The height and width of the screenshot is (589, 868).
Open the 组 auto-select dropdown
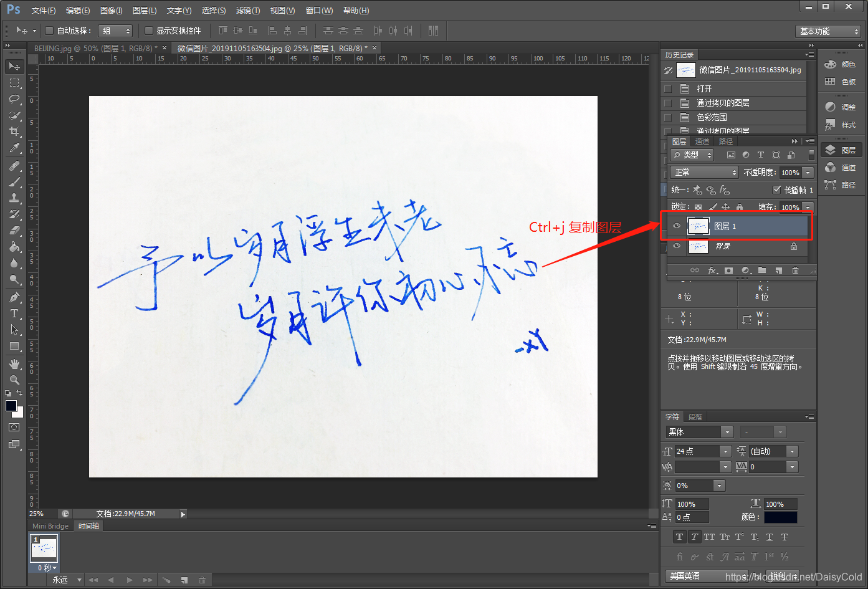coord(115,31)
